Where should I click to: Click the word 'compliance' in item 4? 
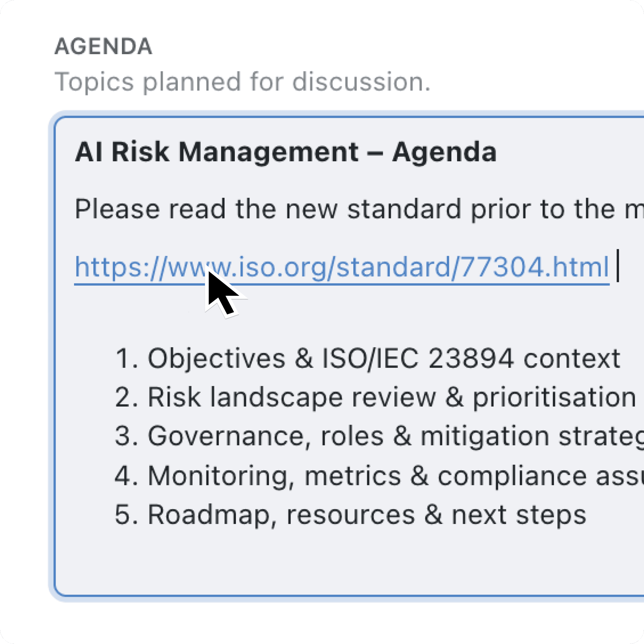[512, 476]
